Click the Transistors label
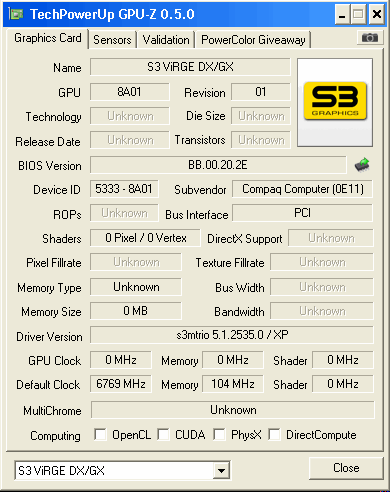The width and height of the screenshot is (390, 492). [x=200, y=140]
